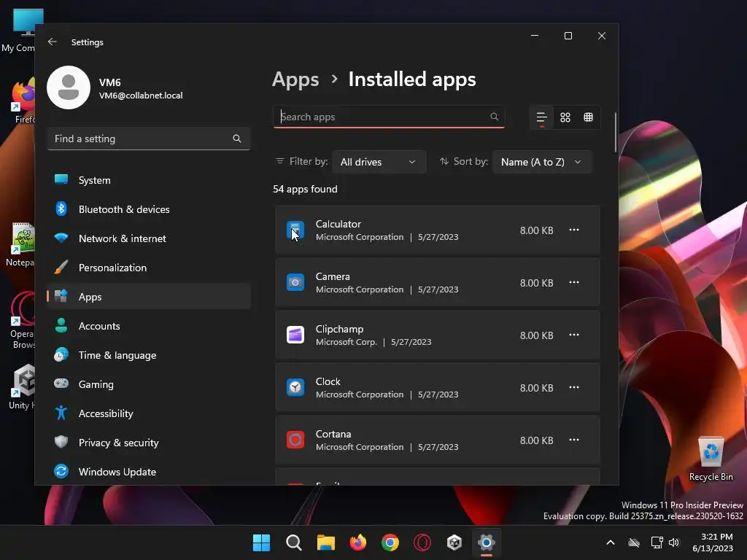747x560 pixels.
Task: Show hidden system tray icons
Action: (x=611, y=542)
